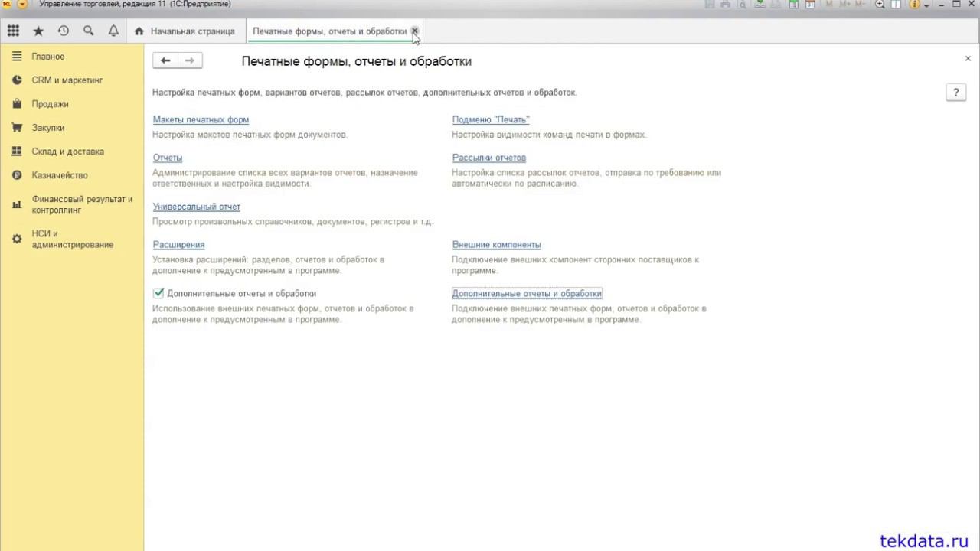Click the НСИ и администрирование gear icon
980x551 pixels.
pyautogui.click(x=17, y=240)
